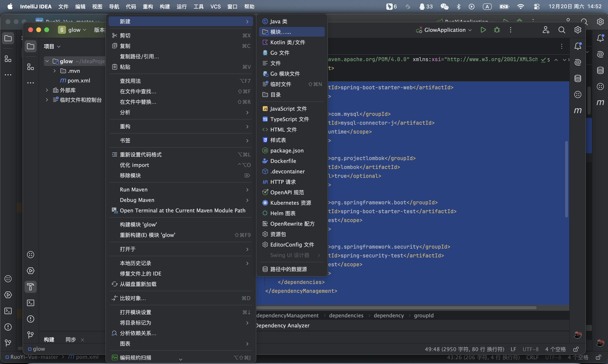
Task: Expand the .mvn folder
Action: click(x=55, y=71)
